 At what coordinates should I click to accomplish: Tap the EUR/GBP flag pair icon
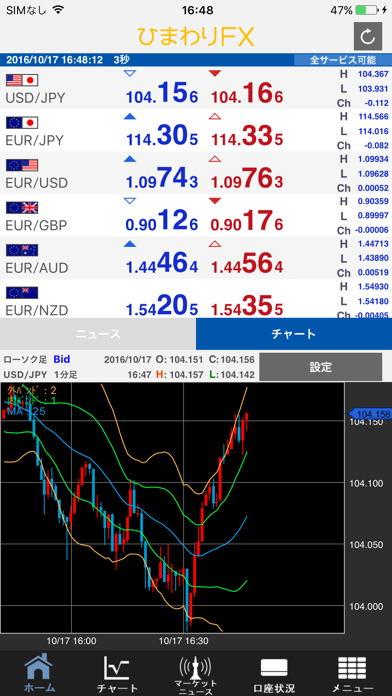coord(22,207)
